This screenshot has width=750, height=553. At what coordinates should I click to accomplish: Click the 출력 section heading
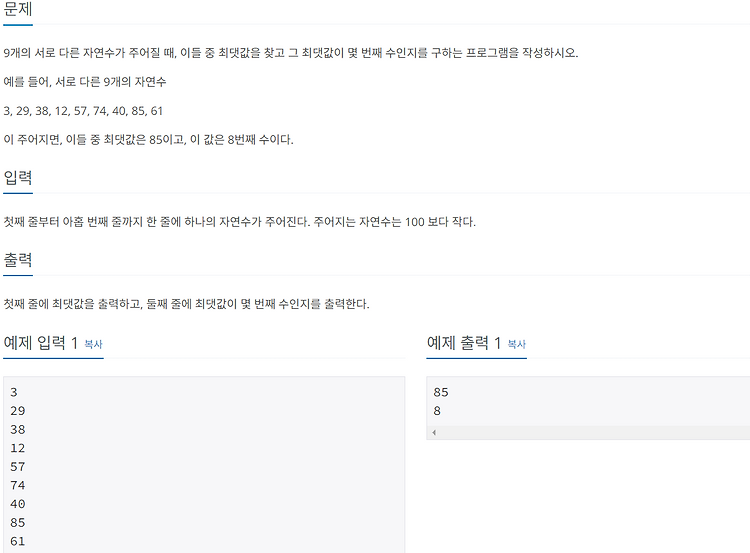(18, 260)
